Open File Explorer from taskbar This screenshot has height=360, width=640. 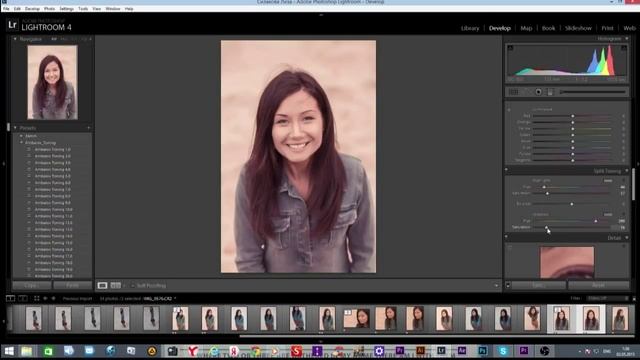click(27, 351)
